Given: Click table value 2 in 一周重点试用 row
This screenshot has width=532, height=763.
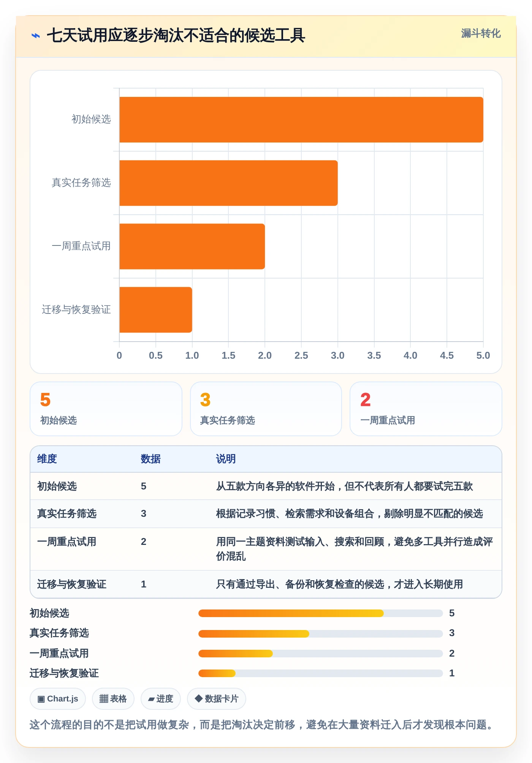Looking at the screenshot, I should [144, 542].
